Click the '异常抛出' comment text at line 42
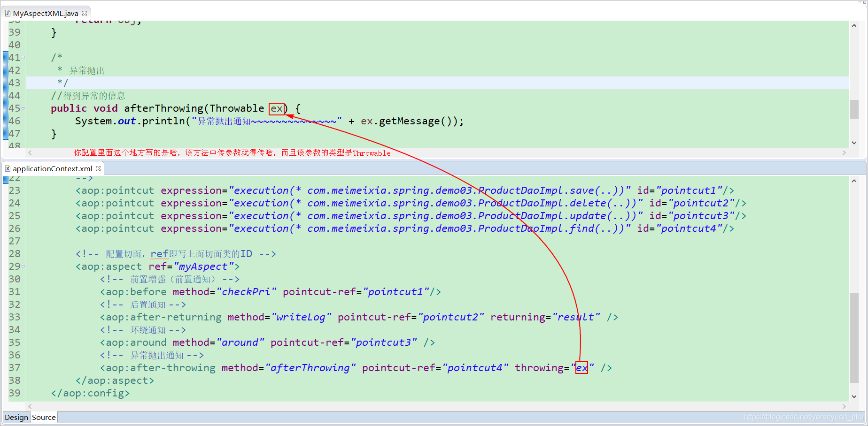Screen dimensions: 868x426 (x=87, y=70)
